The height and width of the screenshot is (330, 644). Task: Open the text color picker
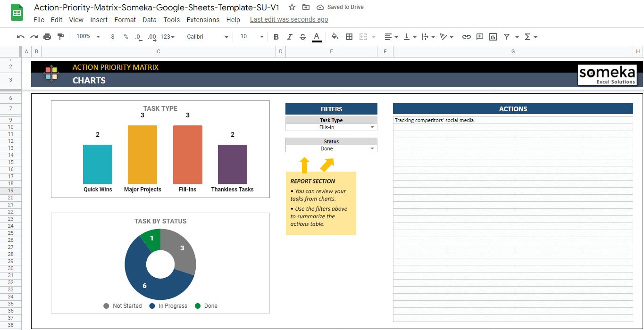pyautogui.click(x=316, y=36)
